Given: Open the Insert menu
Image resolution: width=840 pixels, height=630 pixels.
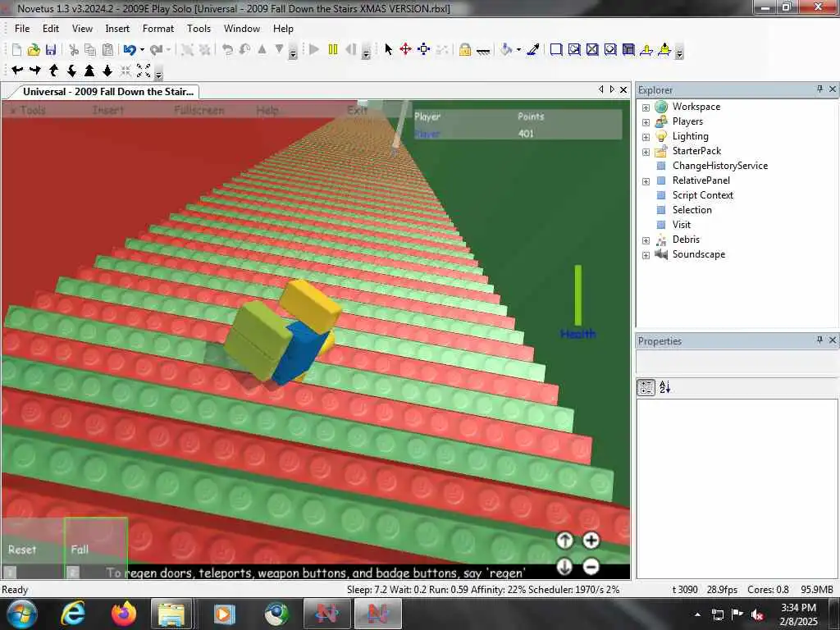Looking at the screenshot, I should pos(117,29).
